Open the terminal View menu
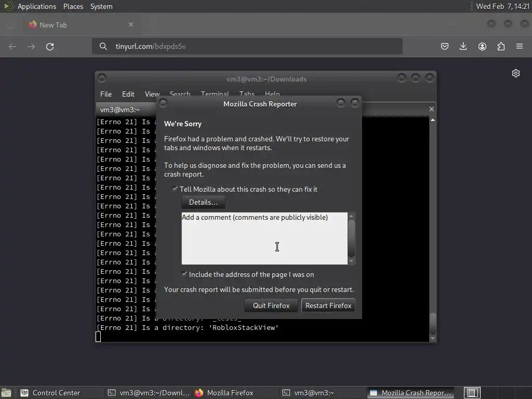532x399 pixels. 152,94
